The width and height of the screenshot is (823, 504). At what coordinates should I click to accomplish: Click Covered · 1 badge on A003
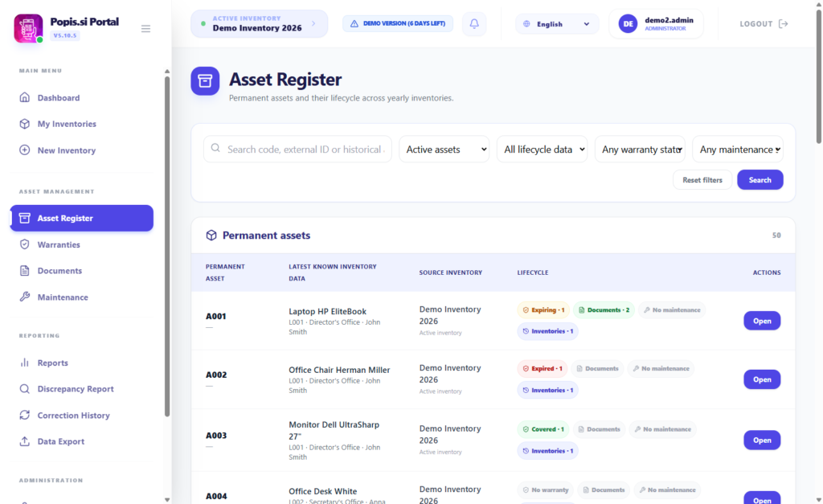tap(543, 429)
